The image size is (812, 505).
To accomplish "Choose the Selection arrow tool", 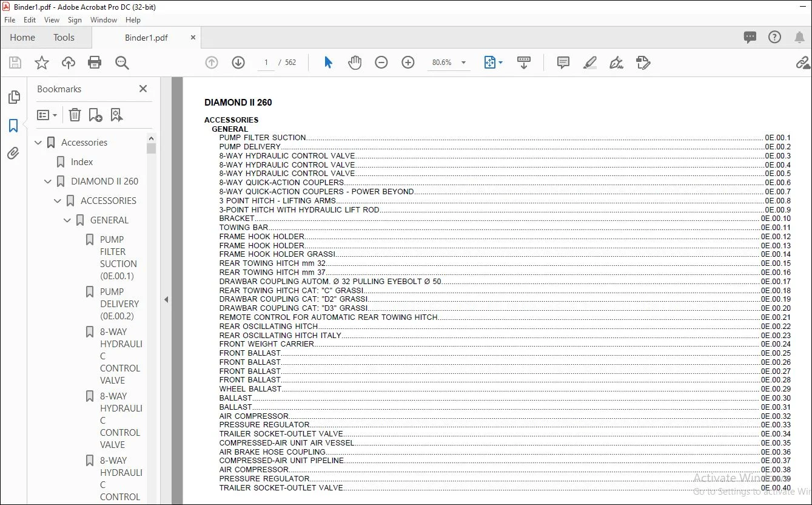I will pos(328,63).
